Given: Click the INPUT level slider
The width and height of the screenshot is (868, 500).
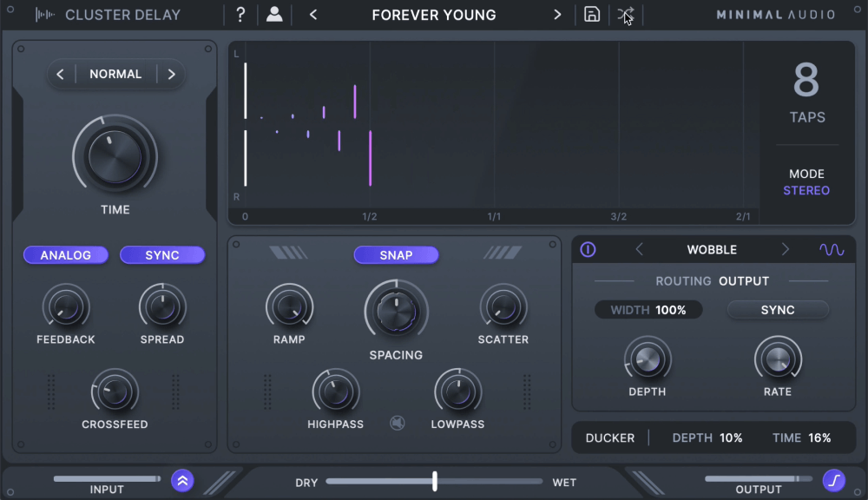Looking at the screenshot, I should (108, 478).
